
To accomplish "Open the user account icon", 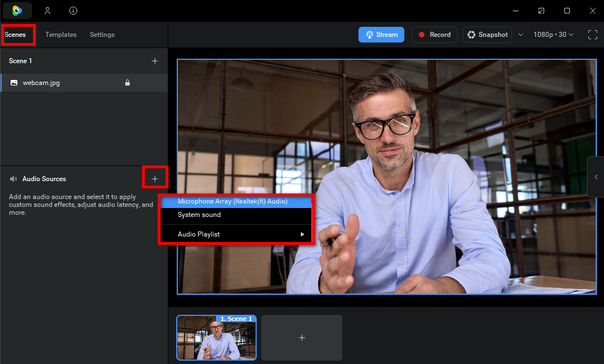I will click(x=48, y=11).
